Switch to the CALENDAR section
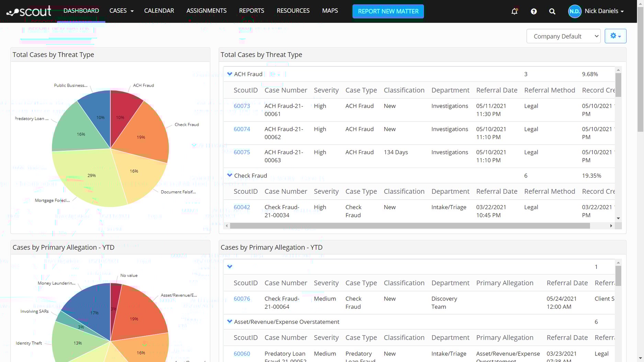644x362 pixels. click(159, 11)
